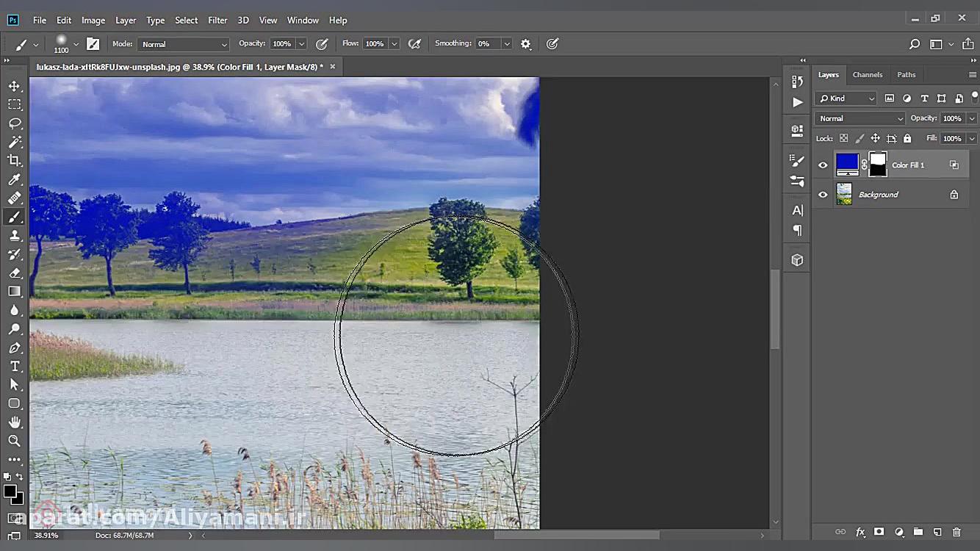The width and height of the screenshot is (980, 551).
Task: Select the Hand tool
Action: (x=15, y=422)
